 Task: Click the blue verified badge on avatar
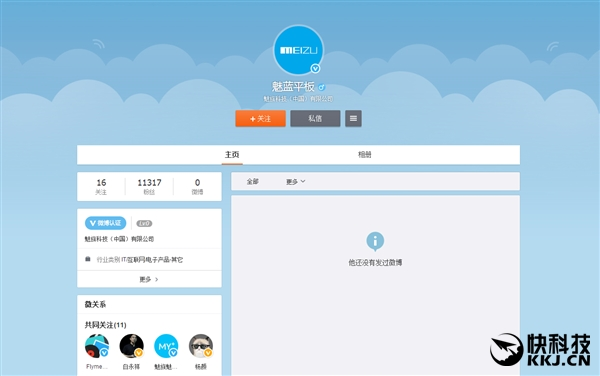[x=315, y=68]
